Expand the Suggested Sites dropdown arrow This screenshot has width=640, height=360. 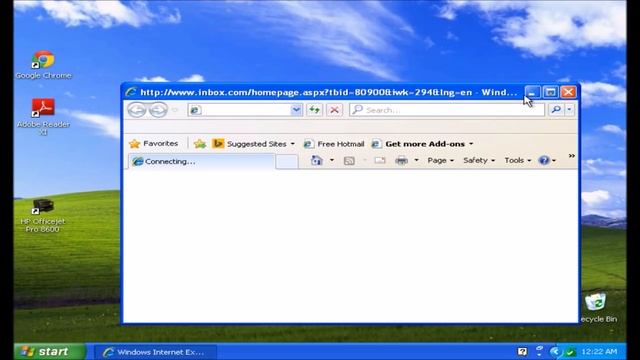point(293,144)
